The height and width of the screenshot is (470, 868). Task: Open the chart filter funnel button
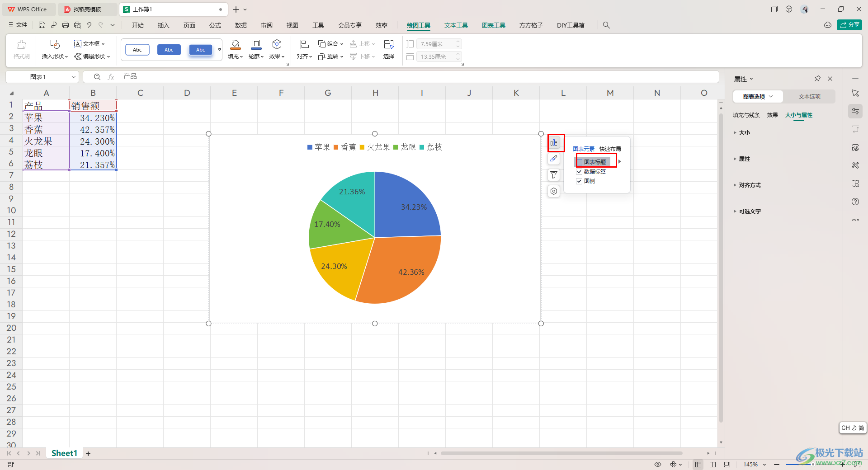554,175
